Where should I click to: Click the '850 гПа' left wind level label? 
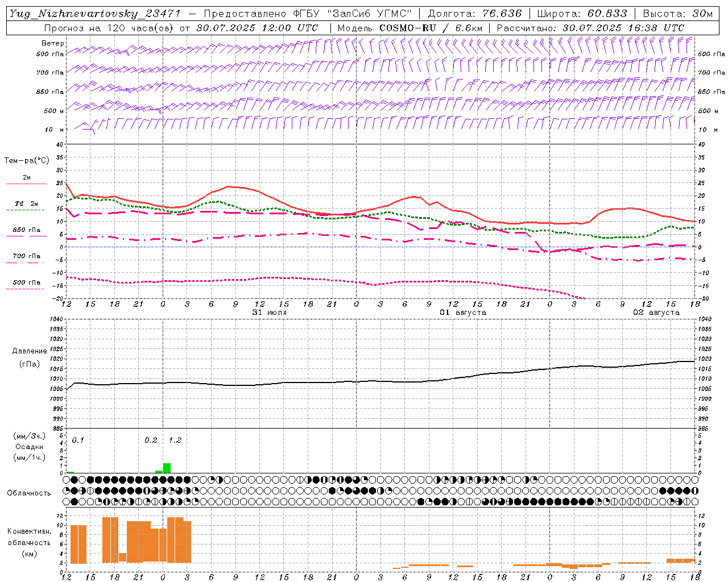[x=51, y=92]
